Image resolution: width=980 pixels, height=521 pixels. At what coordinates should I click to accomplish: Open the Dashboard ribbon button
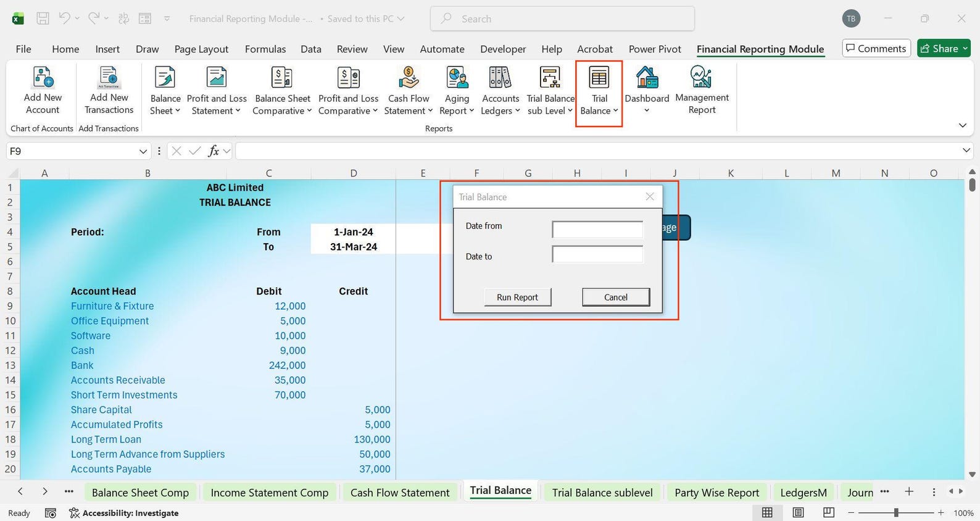click(647, 90)
